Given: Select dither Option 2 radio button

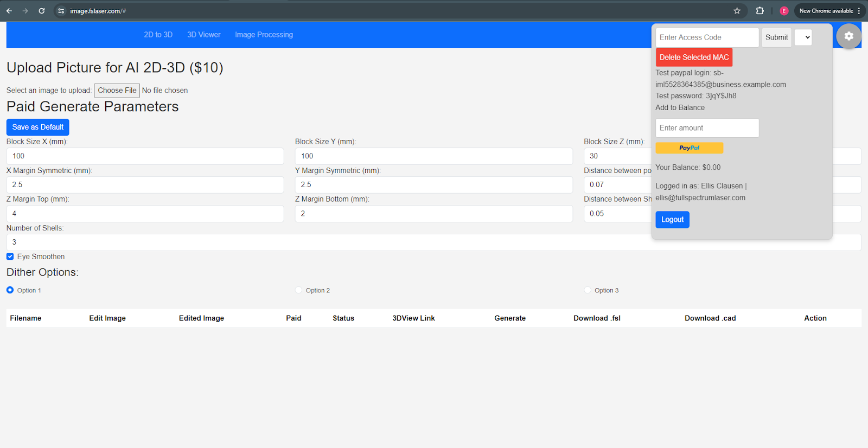Looking at the screenshot, I should tap(298, 290).
